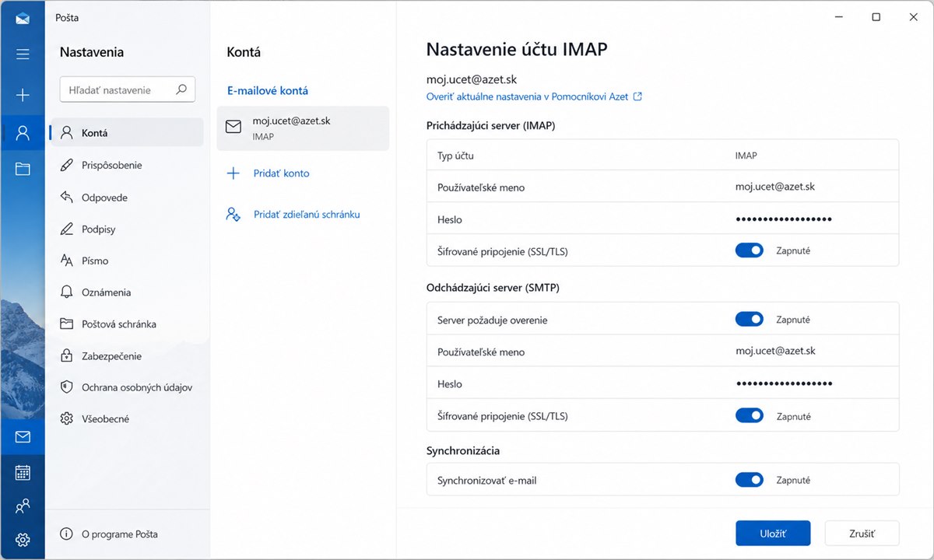Open O programe Pošta
Viewport: 934px width, 560px height.
coord(119,534)
